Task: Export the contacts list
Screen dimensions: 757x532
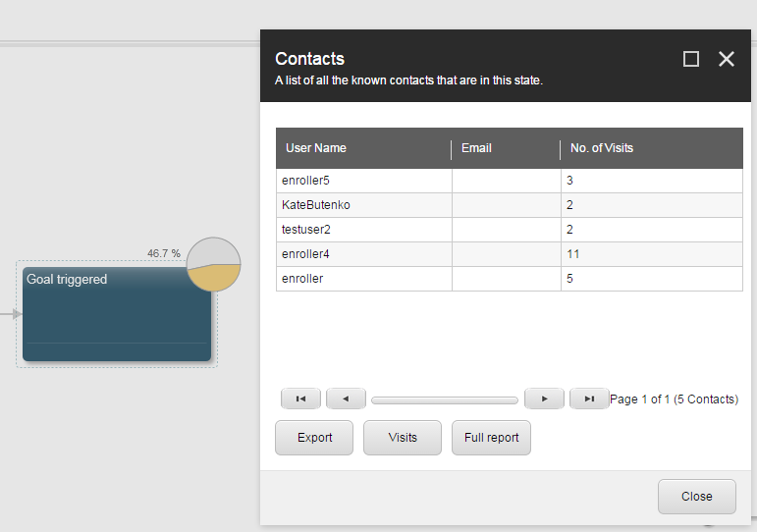Action: [x=315, y=438]
